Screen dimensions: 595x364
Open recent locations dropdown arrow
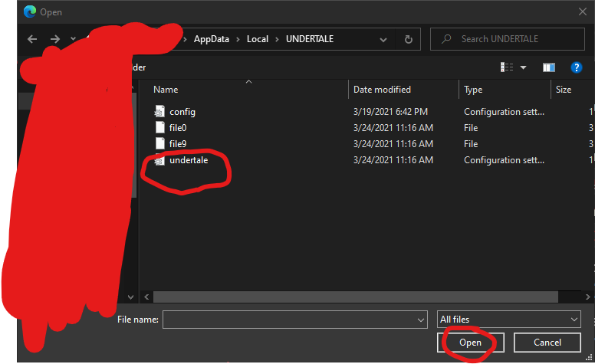(x=73, y=38)
